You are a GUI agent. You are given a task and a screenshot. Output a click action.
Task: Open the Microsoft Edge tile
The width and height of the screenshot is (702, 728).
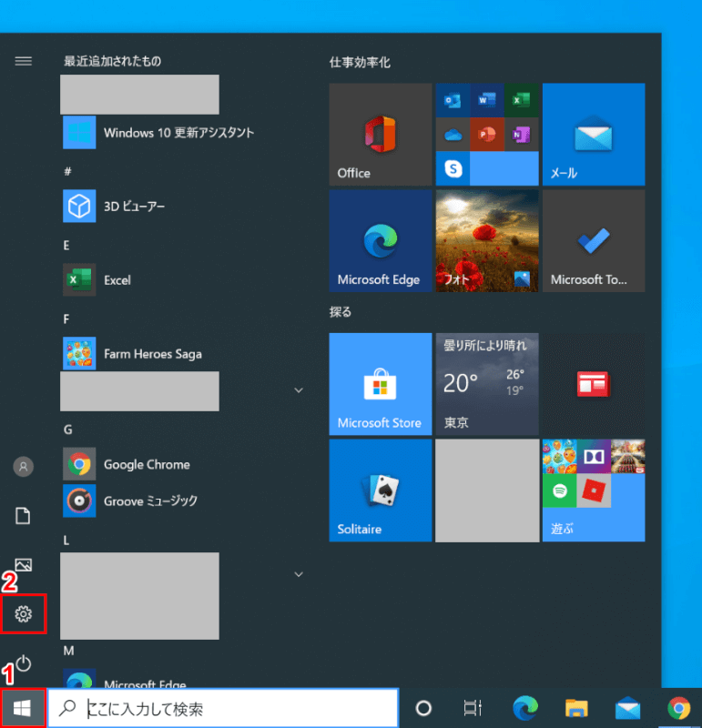pyautogui.click(x=380, y=240)
